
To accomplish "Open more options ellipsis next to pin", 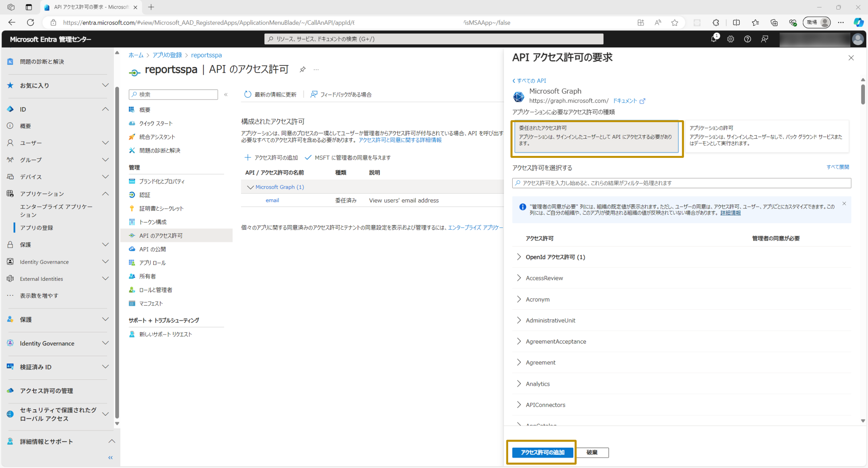I will (x=316, y=69).
